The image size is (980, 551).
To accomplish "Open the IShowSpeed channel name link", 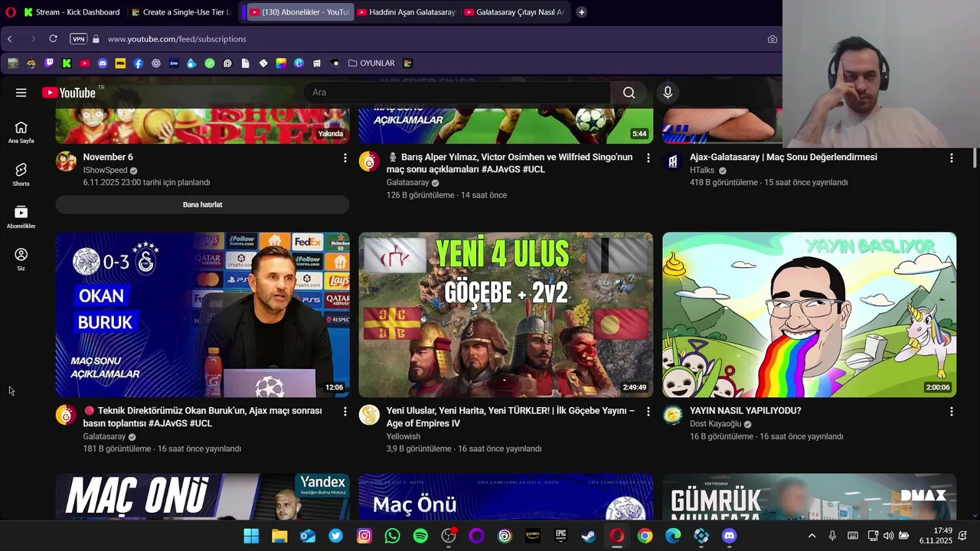I will tap(105, 171).
